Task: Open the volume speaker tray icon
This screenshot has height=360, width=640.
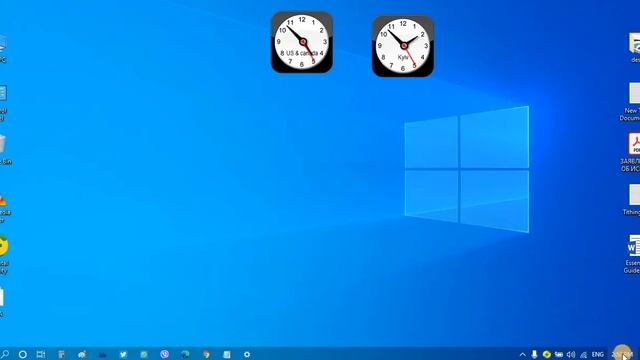Action: coord(571,354)
